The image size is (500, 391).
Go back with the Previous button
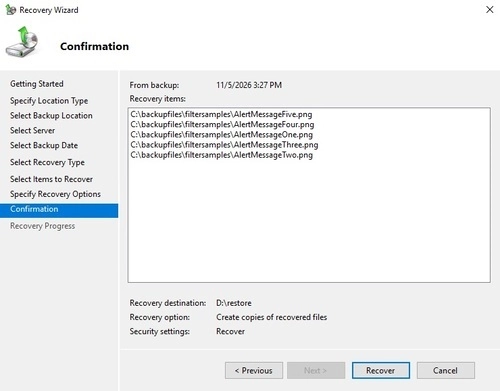click(254, 370)
